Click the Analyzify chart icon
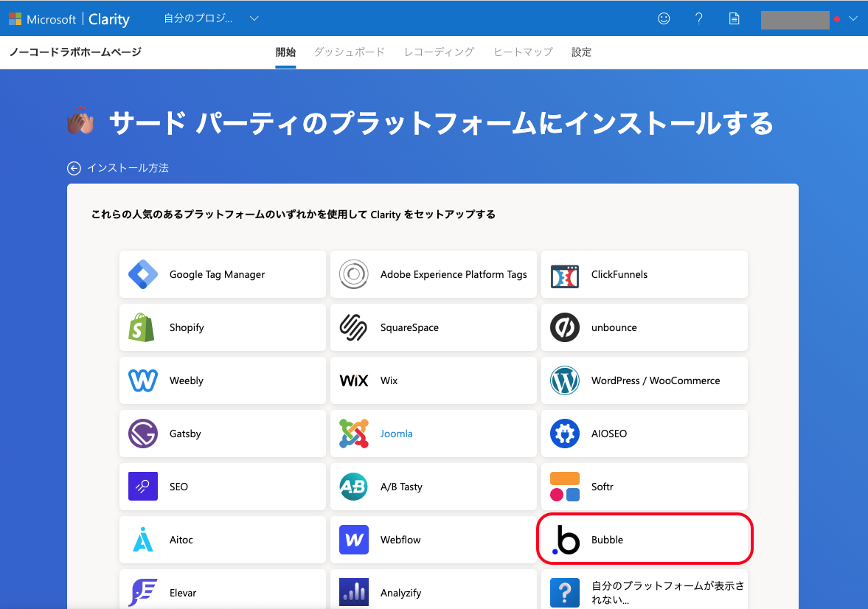The image size is (868, 609). [354, 592]
